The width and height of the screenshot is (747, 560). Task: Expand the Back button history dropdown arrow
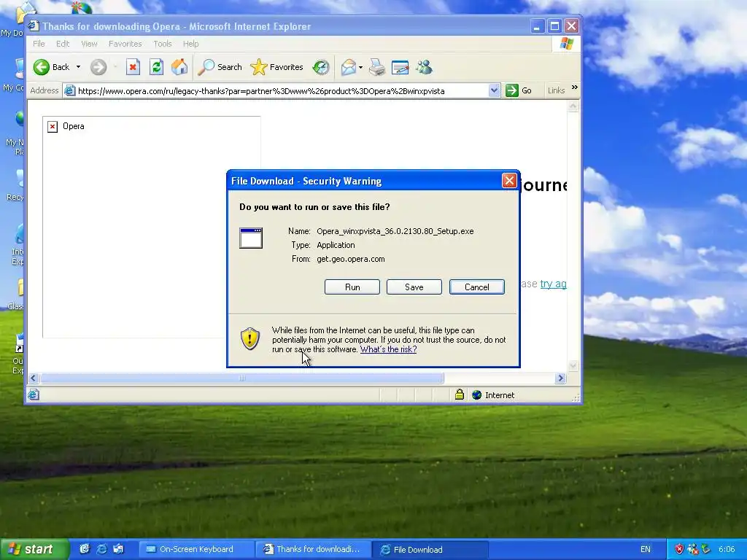[78, 67]
